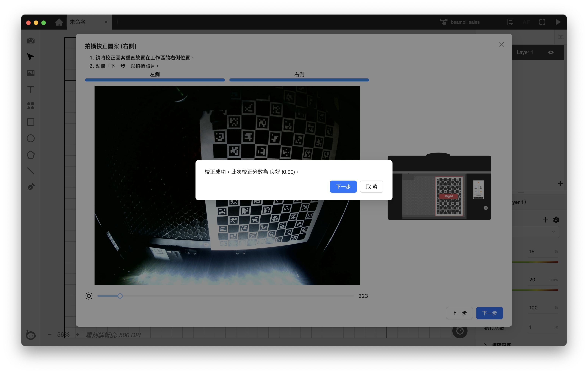
Task: Click the AF autofocus icon
Action: (x=526, y=22)
